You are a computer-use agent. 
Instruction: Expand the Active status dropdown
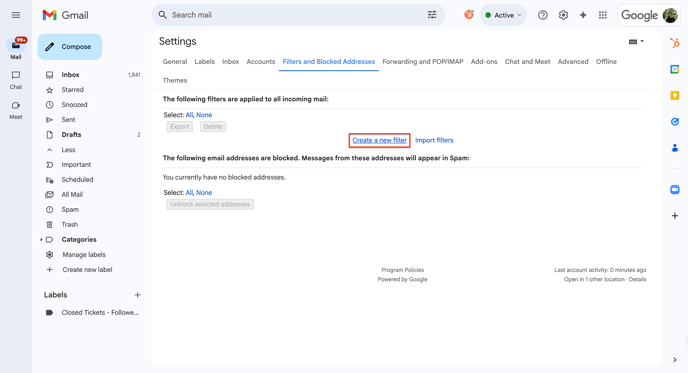pyautogui.click(x=503, y=15)
